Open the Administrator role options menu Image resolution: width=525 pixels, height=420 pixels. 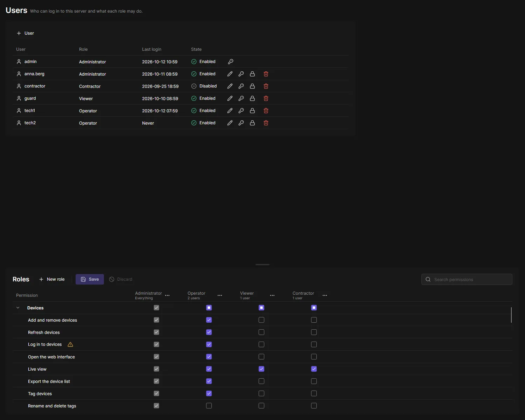167,295
